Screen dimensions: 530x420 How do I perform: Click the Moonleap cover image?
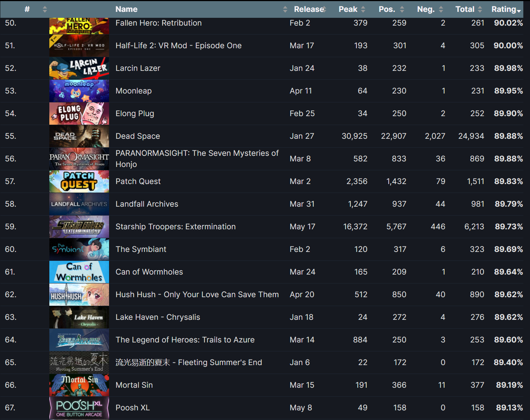79,91
